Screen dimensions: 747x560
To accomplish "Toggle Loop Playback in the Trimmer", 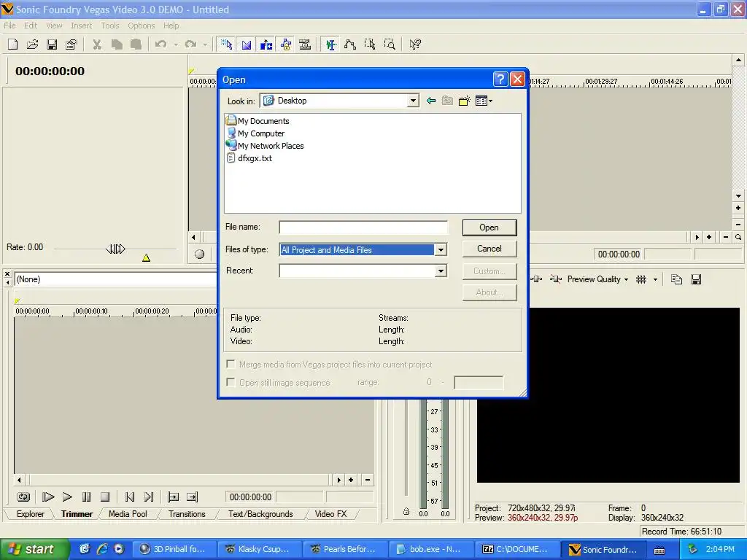I will pyautogui.click(x=23, y=497).
